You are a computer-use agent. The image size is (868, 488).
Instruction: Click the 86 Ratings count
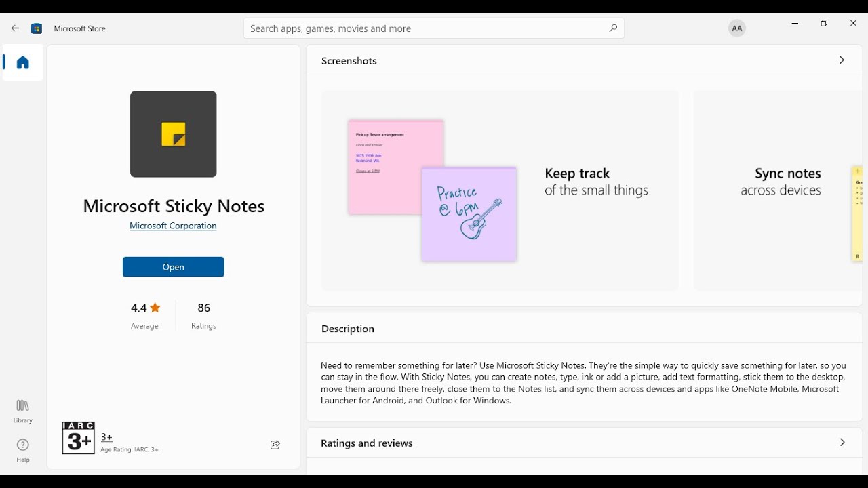pyautogui.click(x=203, y=316)
